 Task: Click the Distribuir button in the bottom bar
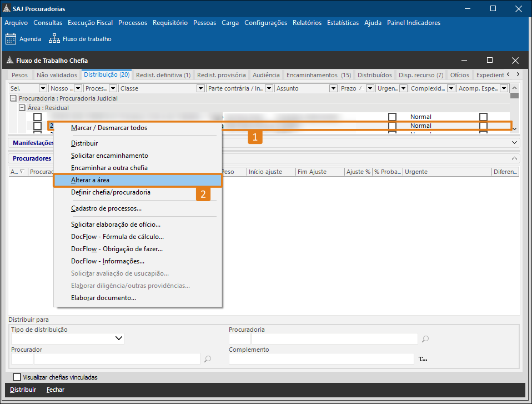click(x=23, y=390)
